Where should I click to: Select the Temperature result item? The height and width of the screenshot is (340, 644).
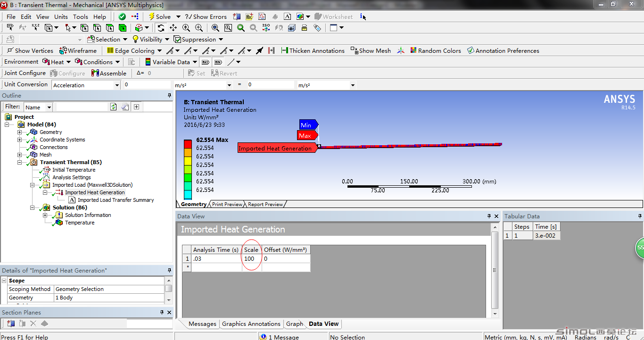click(x=80, y=223)
